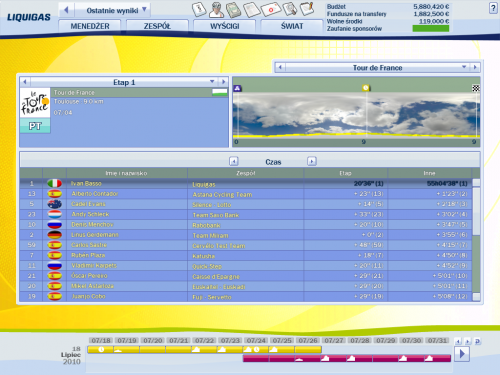Open the cyclist rider icon

216,10
